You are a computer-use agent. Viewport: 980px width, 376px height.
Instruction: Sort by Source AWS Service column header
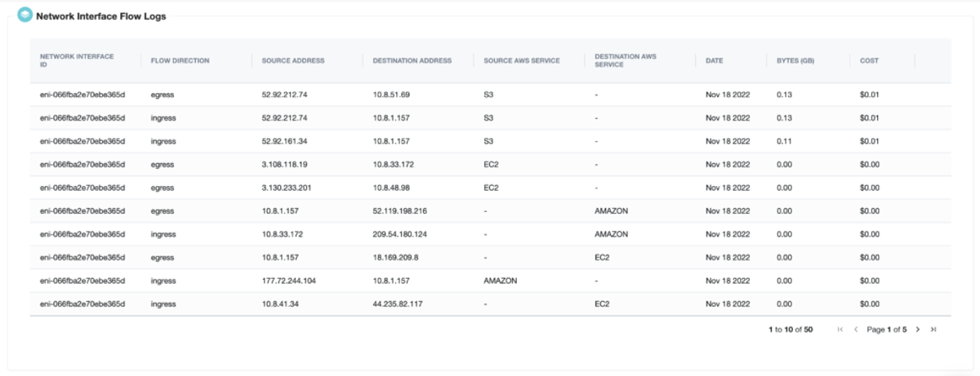coord(522,60)
